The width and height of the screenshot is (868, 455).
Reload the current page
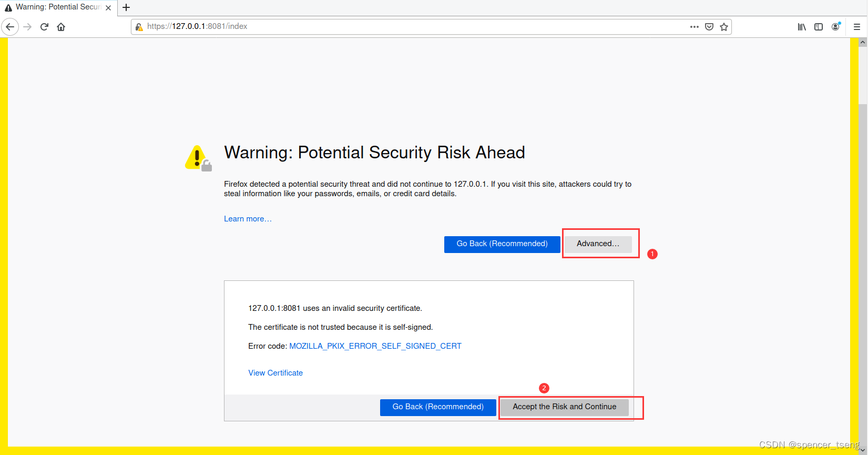coord(44,26)
